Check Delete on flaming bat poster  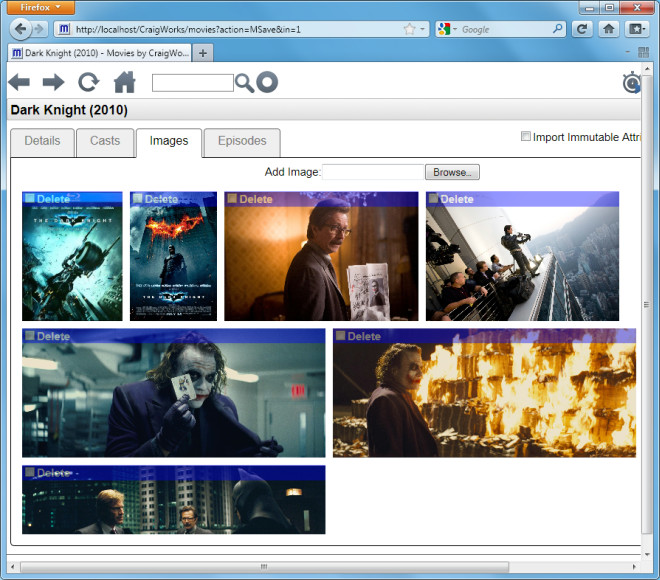tap(137, 198)
